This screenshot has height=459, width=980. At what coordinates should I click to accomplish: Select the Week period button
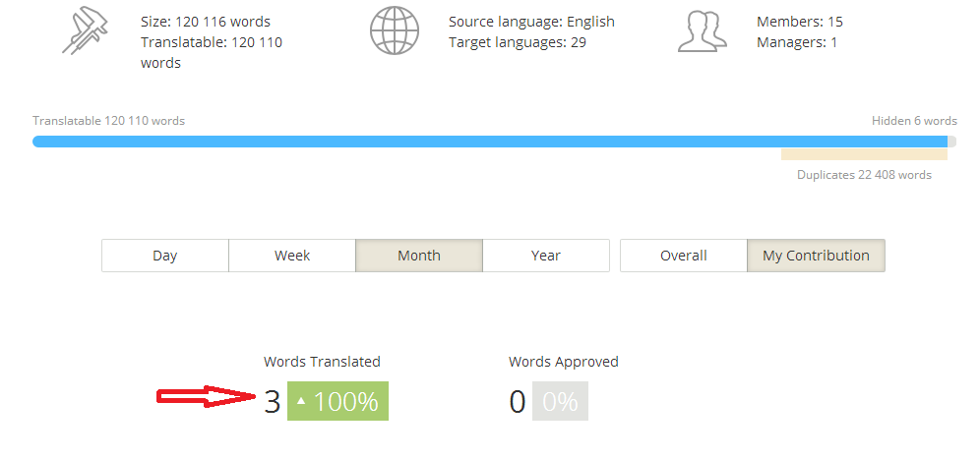tap(292, 256)
